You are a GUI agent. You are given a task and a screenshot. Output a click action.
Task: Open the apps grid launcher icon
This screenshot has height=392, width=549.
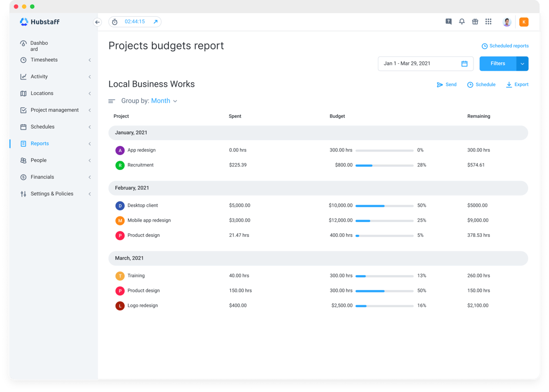488,21
